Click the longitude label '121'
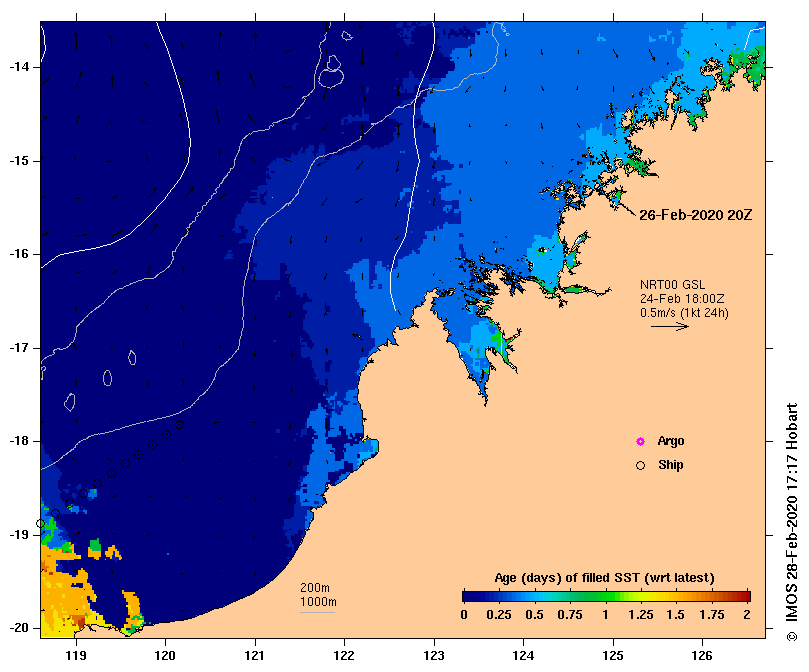This screenshot has height=672, width=809. (254, 655)
